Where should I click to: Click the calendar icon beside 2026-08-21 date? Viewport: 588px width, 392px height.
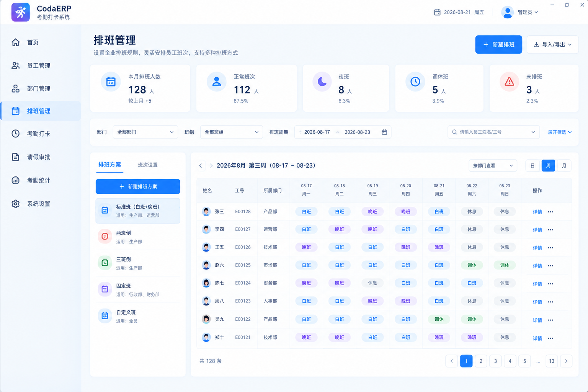pos(437,12)
